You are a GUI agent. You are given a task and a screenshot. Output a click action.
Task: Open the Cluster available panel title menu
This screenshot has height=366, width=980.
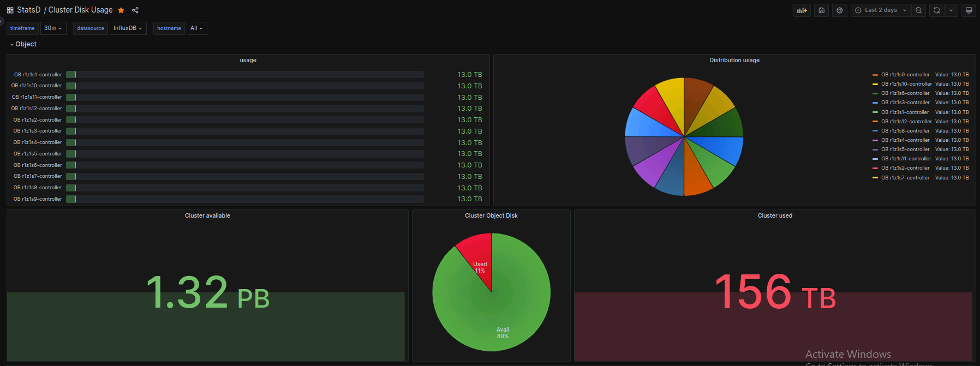207,216
